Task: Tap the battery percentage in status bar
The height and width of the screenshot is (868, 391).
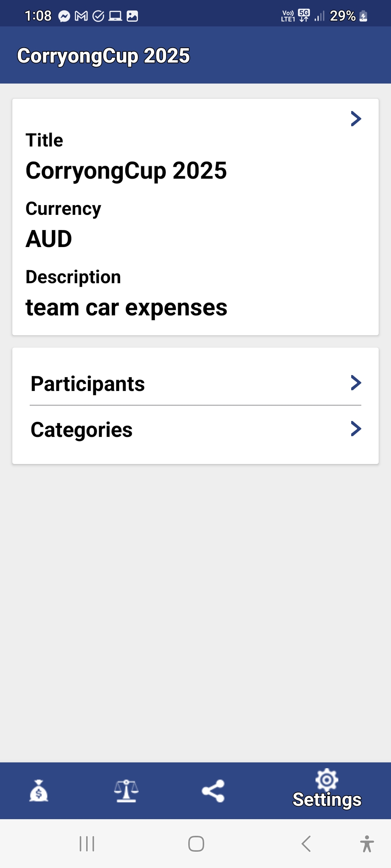Action: (x=342, y=16)
